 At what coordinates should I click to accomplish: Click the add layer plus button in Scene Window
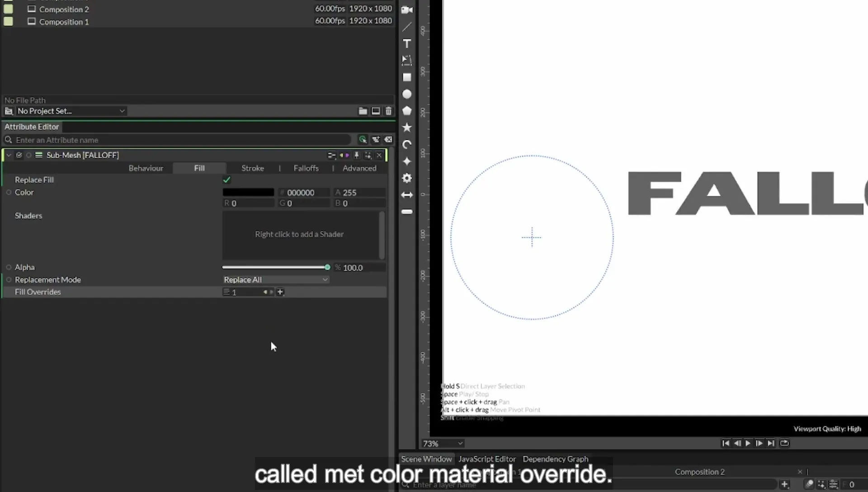coord(785,484)
